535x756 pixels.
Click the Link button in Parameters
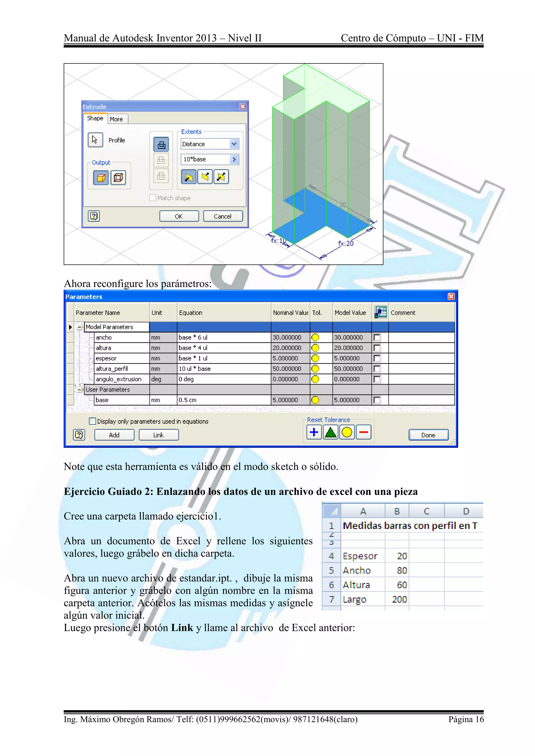159,435
